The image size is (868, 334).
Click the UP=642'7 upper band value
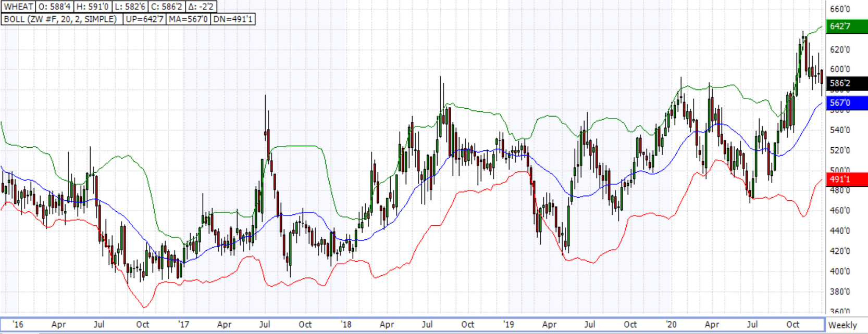click(x=145, y=19)
